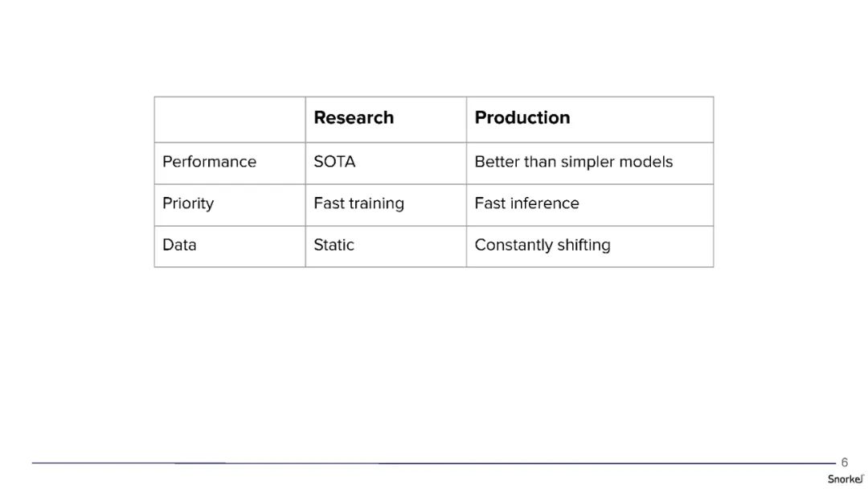This screenshot has height=489, width=868.
Task: Click the Priority row label
Action: [188, 203]
